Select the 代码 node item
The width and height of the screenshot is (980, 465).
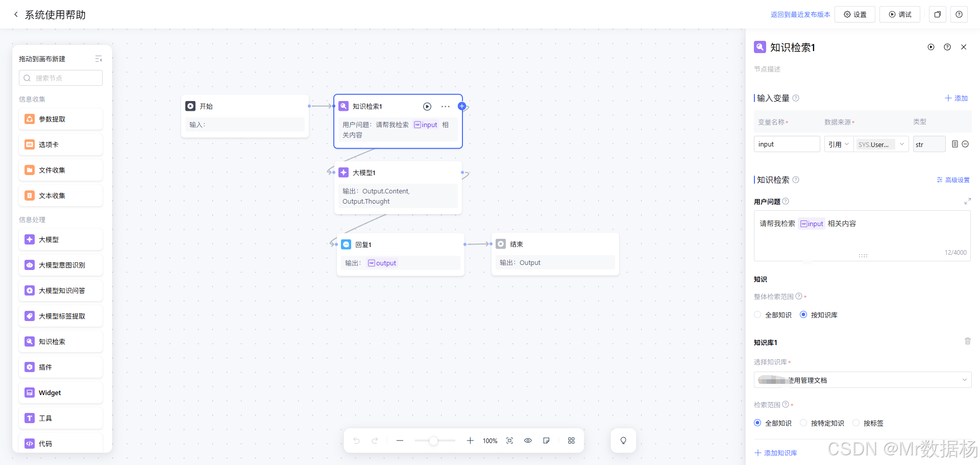click(x=61, y=443)
